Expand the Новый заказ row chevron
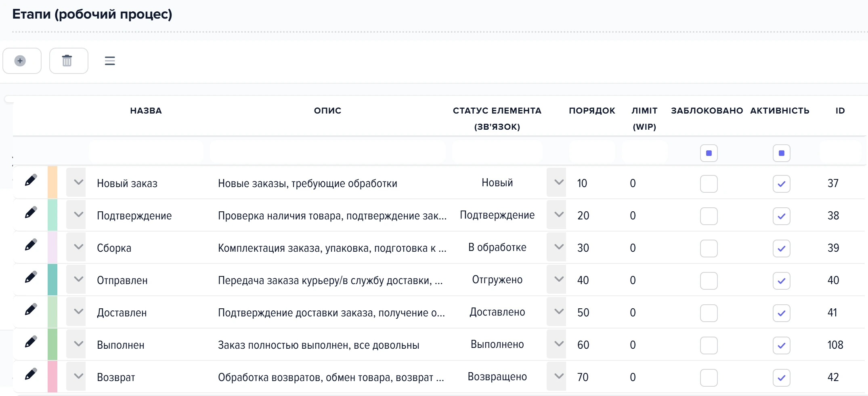The width and height of the screenshot is (868, 396). point(76,182)
